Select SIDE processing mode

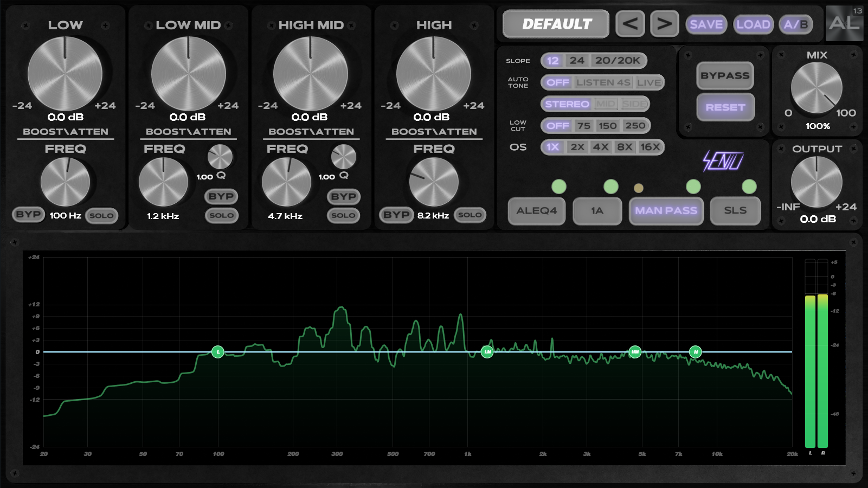634,104
